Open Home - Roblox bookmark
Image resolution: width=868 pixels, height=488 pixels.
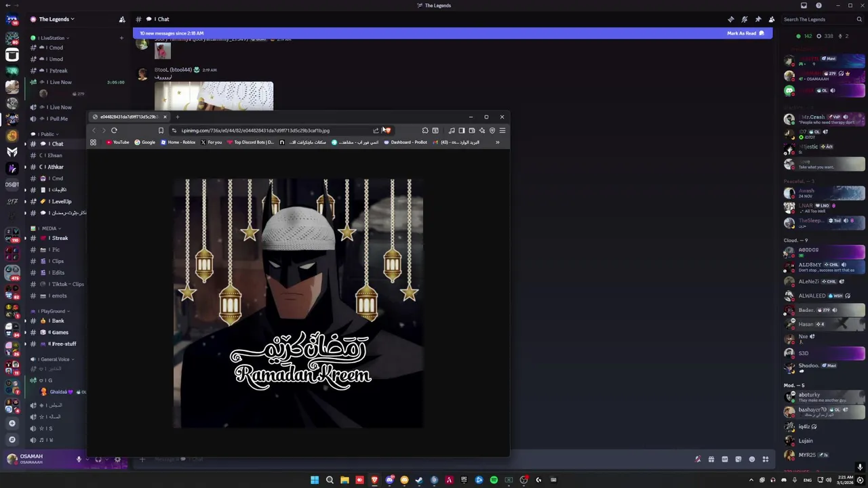[x=178, y=142]
